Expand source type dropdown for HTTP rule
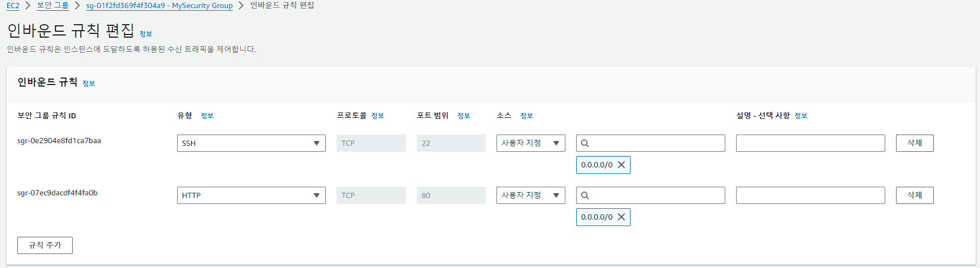980x268 pixels. [531, 195]
